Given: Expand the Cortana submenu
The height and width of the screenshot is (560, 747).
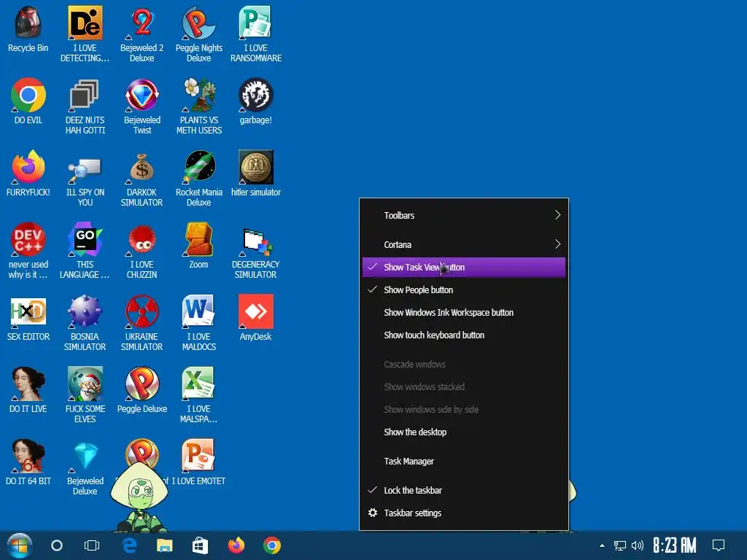Looking at the screenshot, I should 463,245.
